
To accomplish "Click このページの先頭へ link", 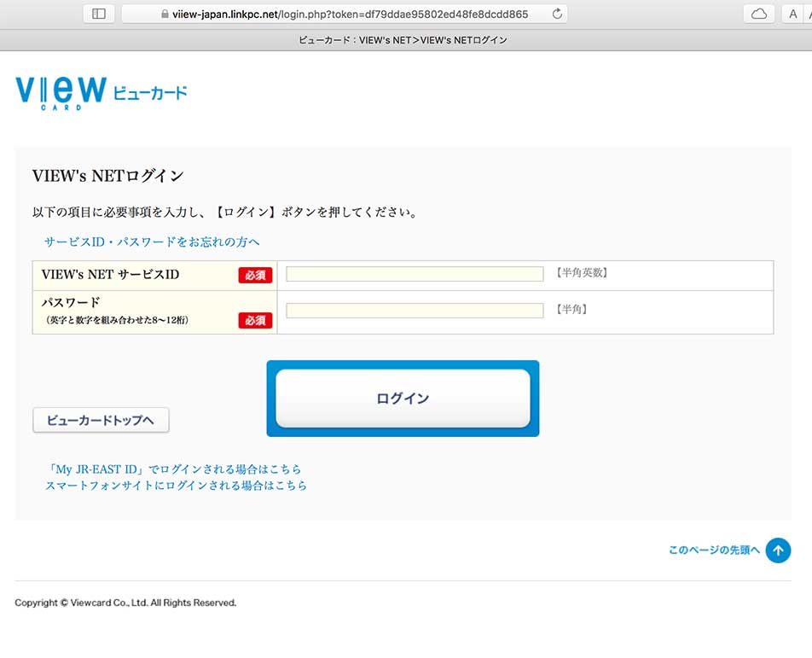I will click(714, 550).
